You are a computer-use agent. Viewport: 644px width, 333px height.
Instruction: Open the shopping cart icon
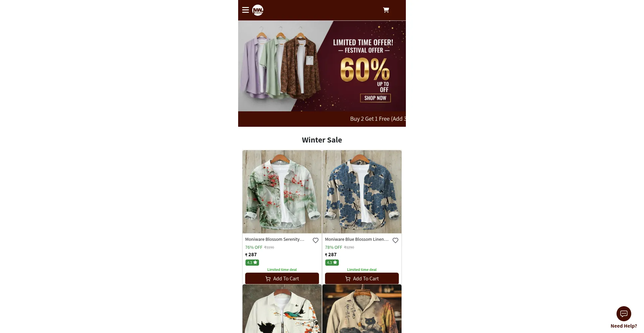coord(386,10)
